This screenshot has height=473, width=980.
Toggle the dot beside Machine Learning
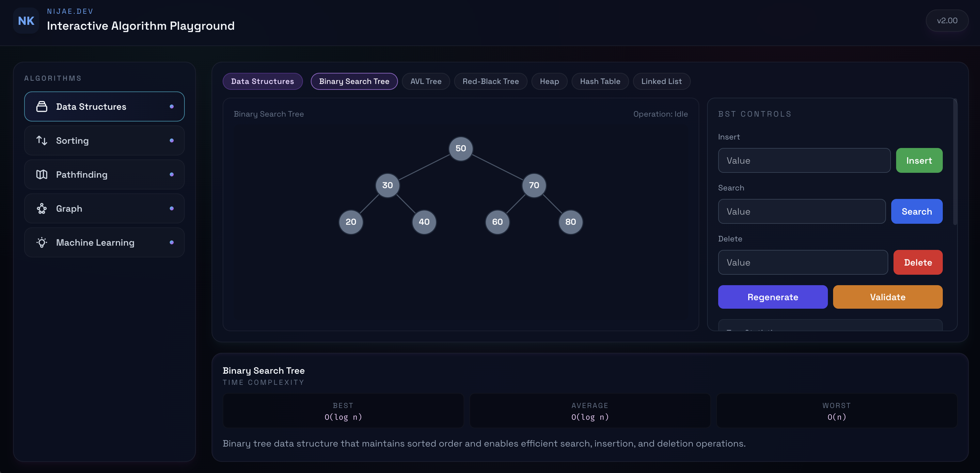point(172,242)
